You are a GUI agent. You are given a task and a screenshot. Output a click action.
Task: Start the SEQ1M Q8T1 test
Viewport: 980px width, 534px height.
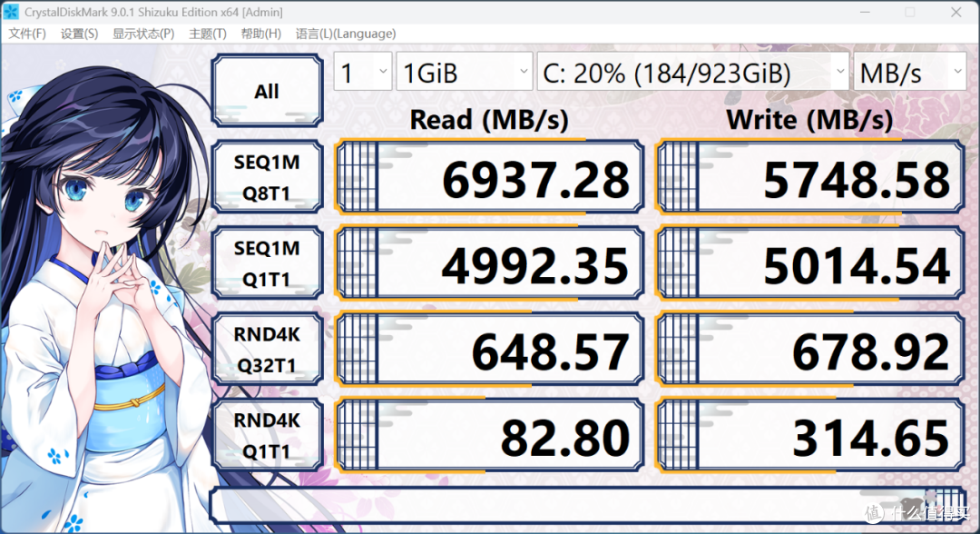click(x=267, y=177)
